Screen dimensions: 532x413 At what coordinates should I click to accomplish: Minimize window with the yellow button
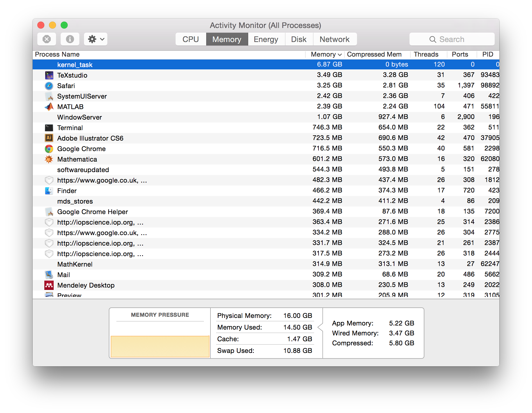(x=52, y=25)
